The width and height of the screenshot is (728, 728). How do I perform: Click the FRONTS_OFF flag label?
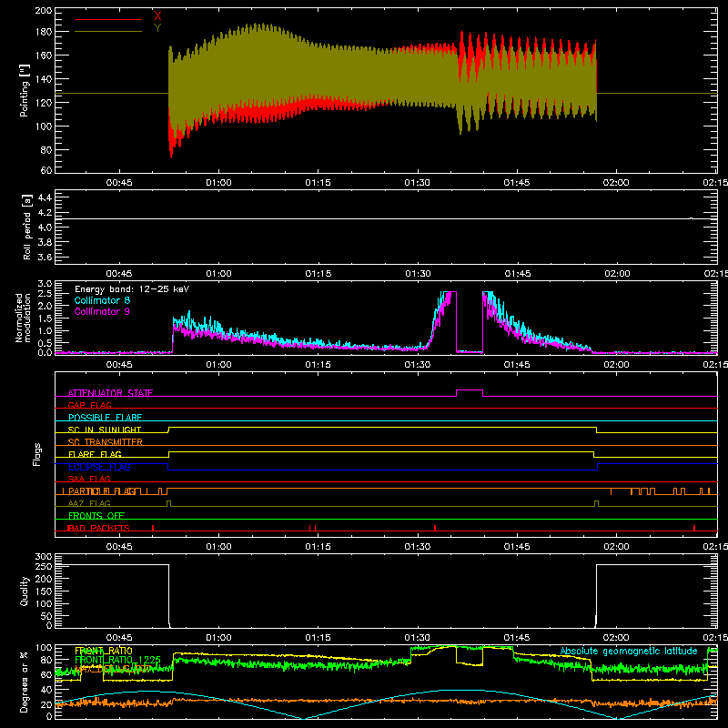pyautogui.click(x=96, y=515)
